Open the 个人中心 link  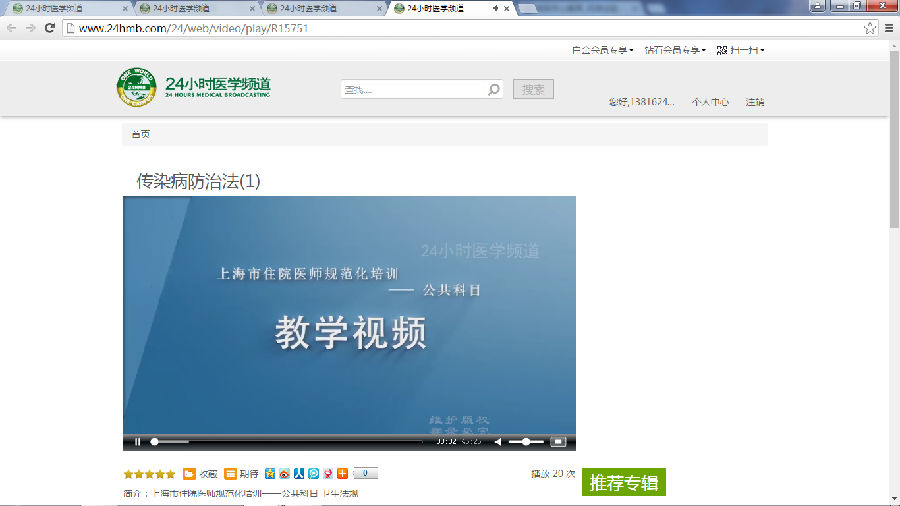[x=710, y=102]
